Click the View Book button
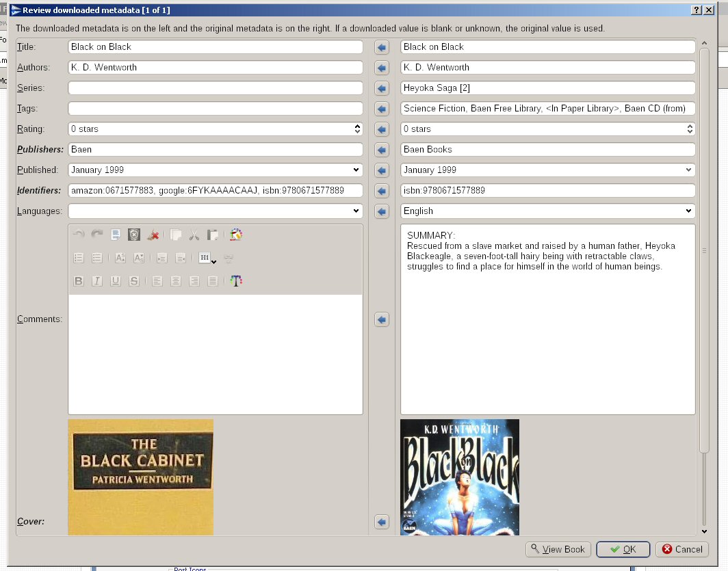The width and height of the screenshot is (728, 571). click(x=558, y=549)
